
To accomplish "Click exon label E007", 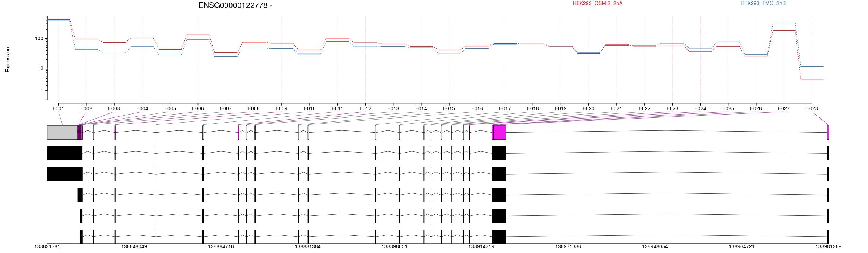I will tap(226, 108).
